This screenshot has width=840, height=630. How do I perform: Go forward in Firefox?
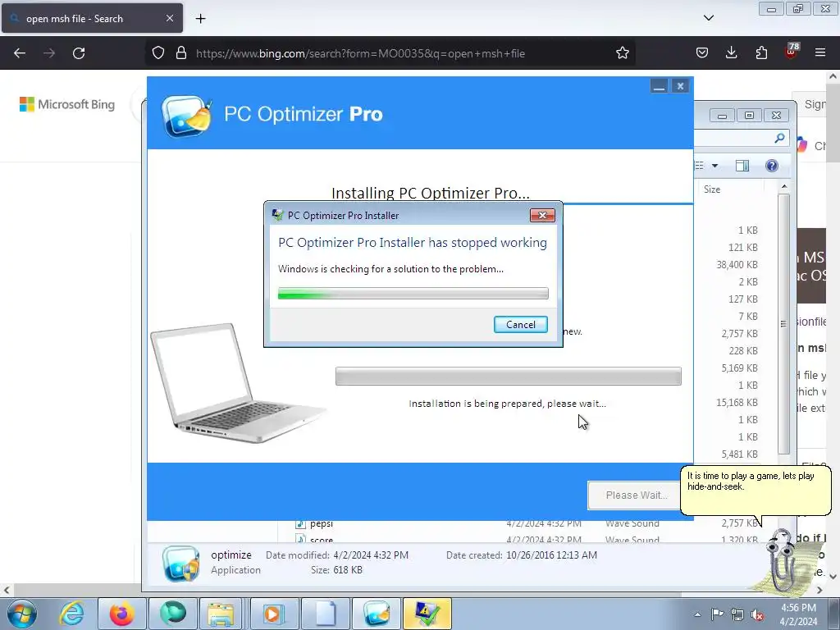(49, 53)
